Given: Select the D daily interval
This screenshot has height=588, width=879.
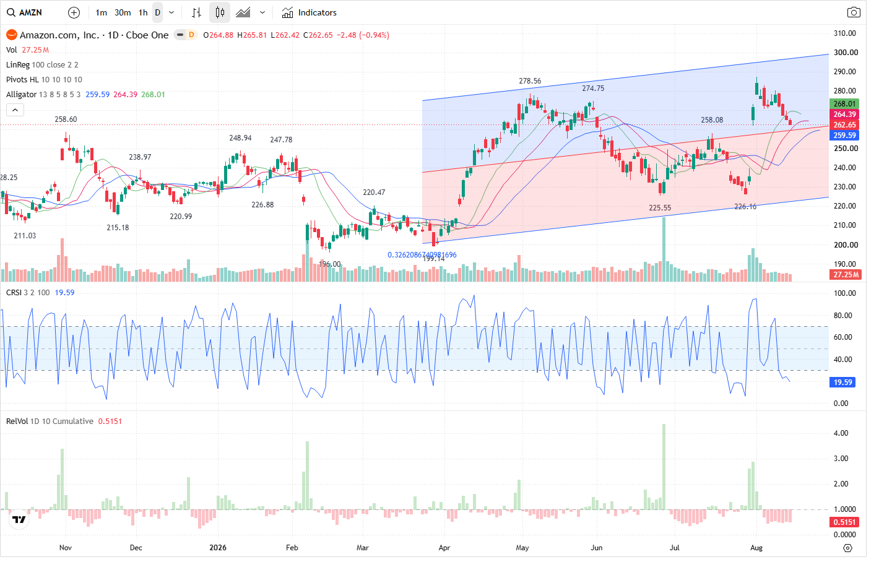Looking at the screenshot, I should (157, 12).
